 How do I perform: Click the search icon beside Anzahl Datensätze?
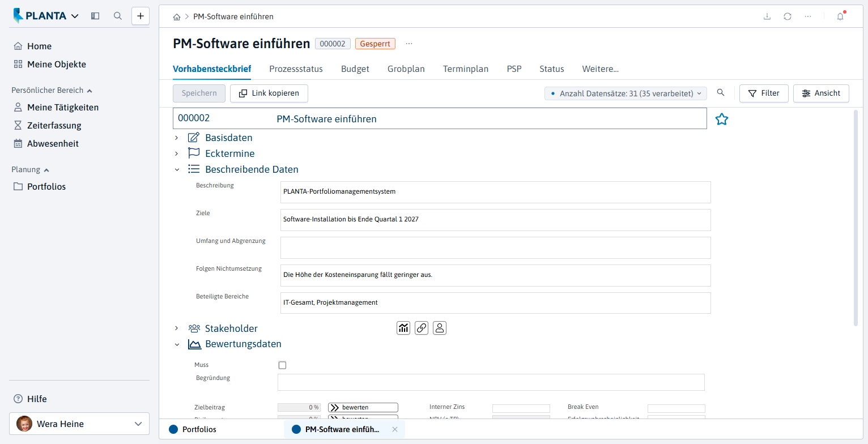721,93
